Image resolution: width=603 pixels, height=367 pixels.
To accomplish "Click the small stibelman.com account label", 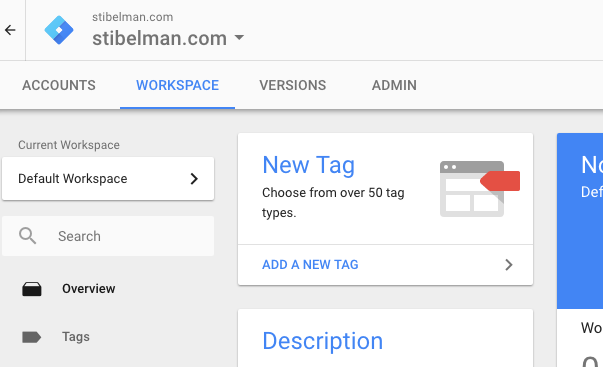I will 133,17.
